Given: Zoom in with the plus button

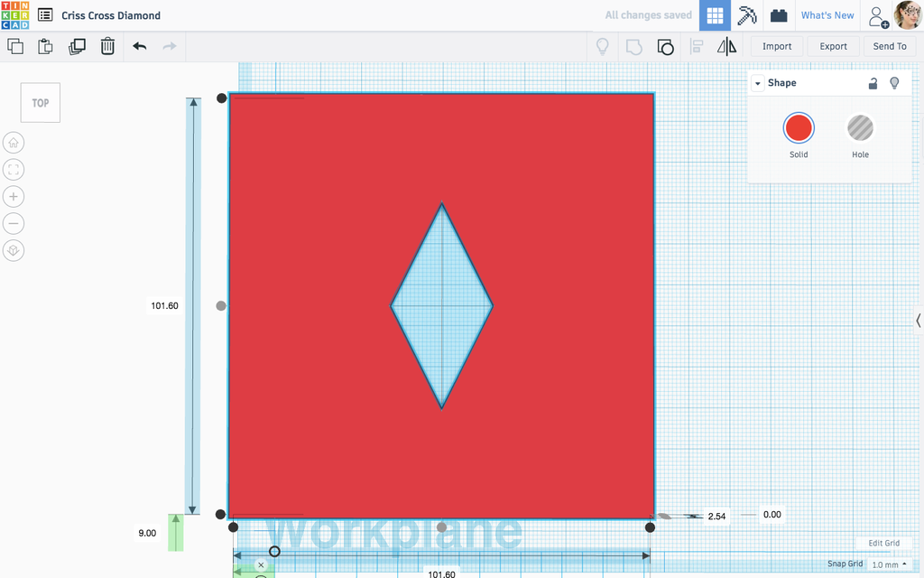Looking at the screenshot, I should (x=14, y=196).
